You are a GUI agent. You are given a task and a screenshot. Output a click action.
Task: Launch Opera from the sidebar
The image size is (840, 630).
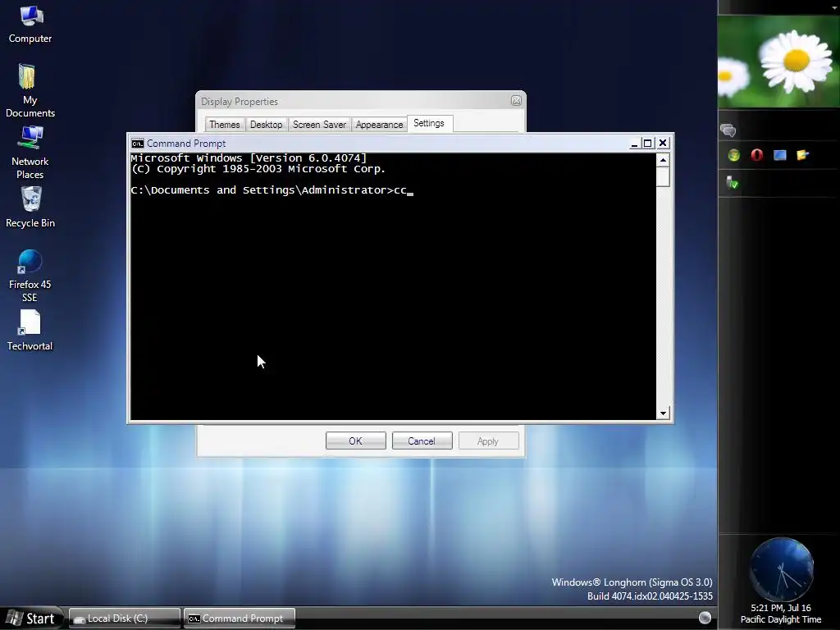[757, 155]
